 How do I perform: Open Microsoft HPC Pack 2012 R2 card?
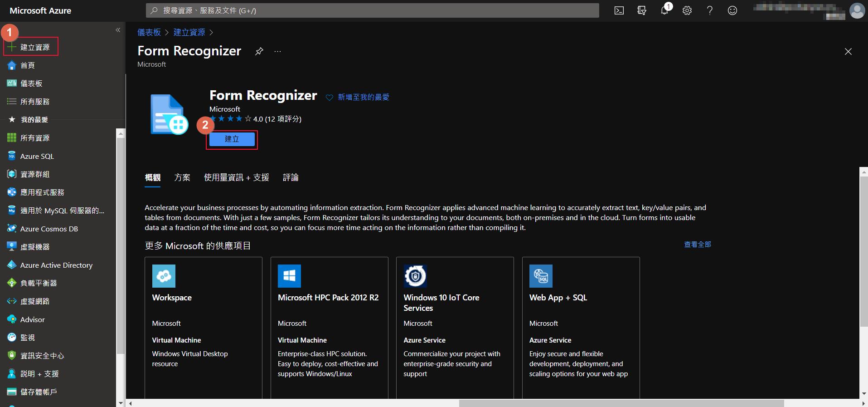click(329, 328)
